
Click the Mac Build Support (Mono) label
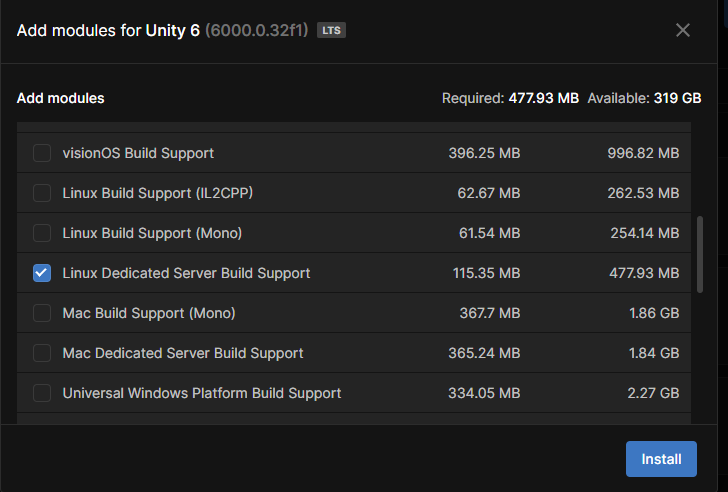pyautogui.click(x=149, y=313)
